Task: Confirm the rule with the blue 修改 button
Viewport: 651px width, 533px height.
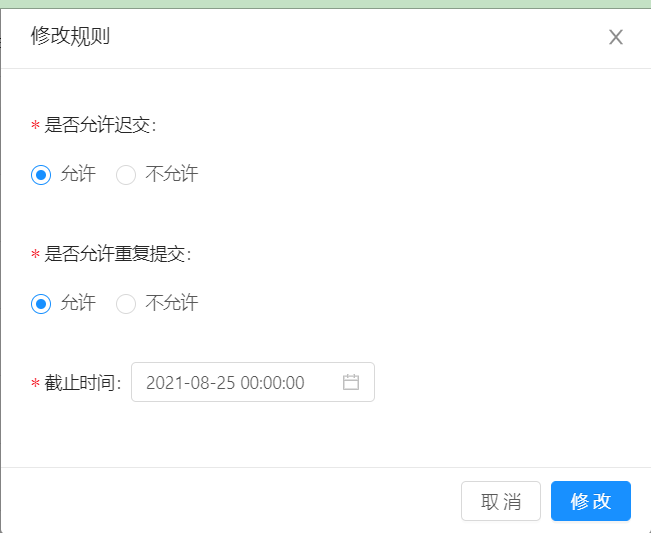Action: coord(591,501)
